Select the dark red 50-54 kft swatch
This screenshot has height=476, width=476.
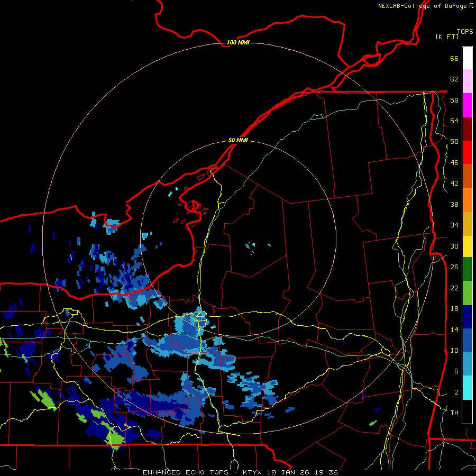coord(467,129)
